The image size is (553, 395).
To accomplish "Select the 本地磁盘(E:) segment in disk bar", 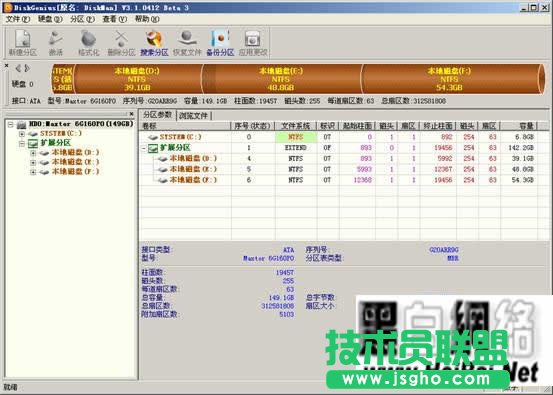I will (281, 79).
